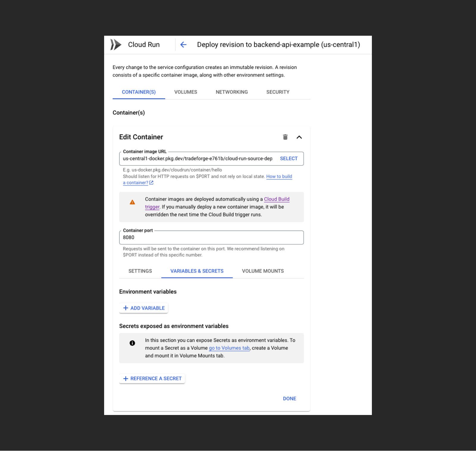Switch to the CONTAINER(S) tab
The width and height of the screenshot is (476, 451).
[139, 92]
